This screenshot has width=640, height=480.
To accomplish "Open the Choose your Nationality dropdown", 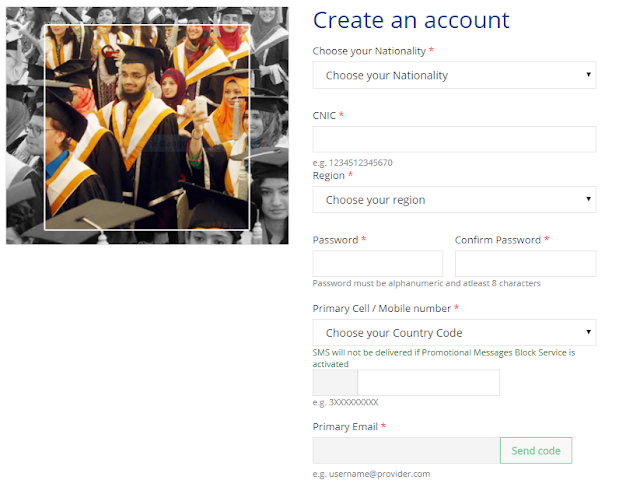I will [454, 75].
